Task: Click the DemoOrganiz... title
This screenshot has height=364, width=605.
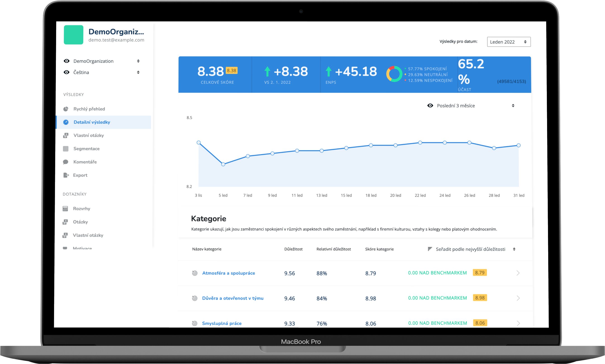Action: coord(116,32)
